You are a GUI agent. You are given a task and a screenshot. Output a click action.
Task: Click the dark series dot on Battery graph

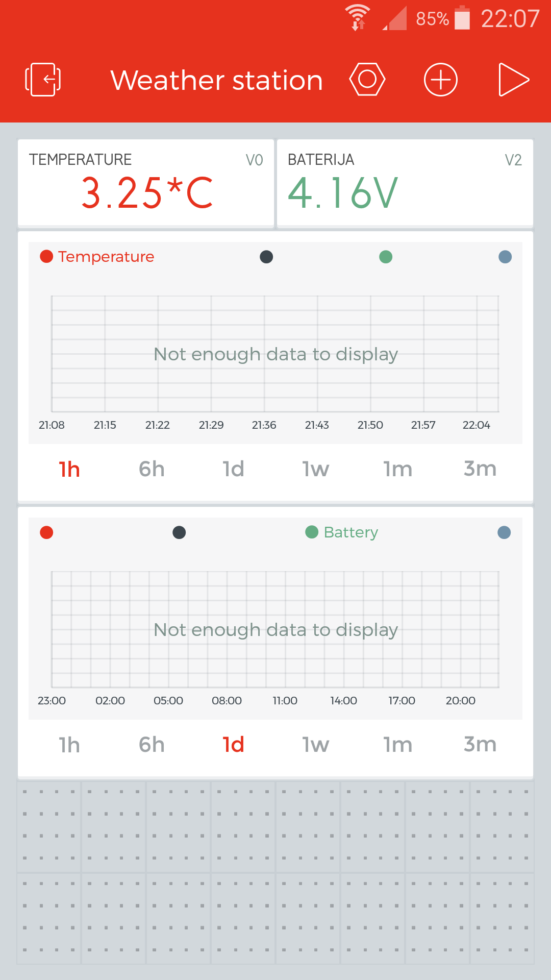(179, 532)
